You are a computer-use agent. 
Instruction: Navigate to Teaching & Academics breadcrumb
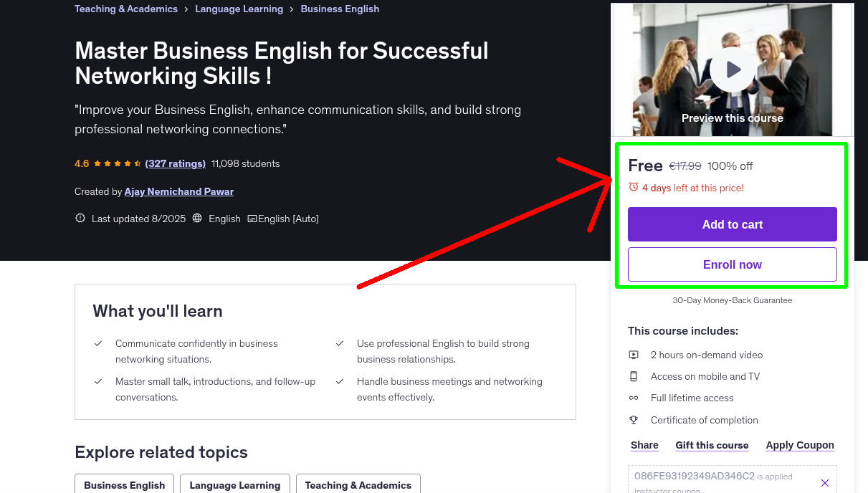point(126,9)
